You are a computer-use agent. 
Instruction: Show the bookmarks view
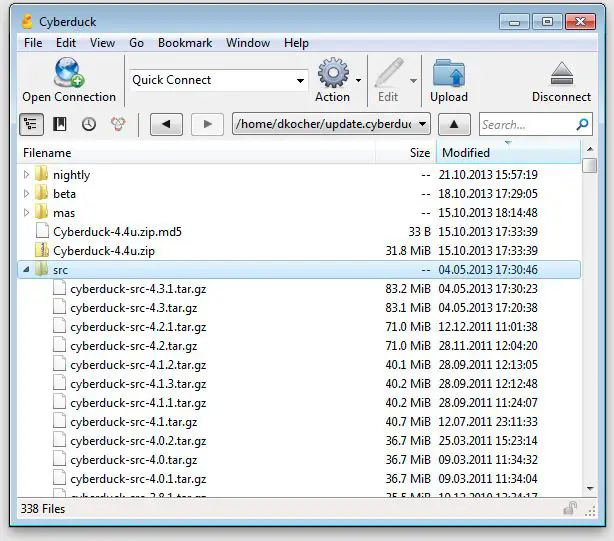[x=60, y=124]
